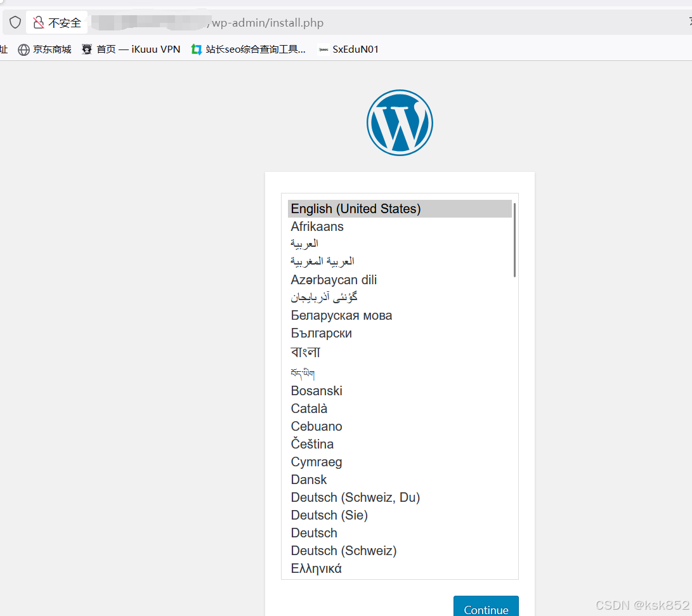Click the language list scrollbar thumb
Screen dimensions: 692x616
click(514, 240)
